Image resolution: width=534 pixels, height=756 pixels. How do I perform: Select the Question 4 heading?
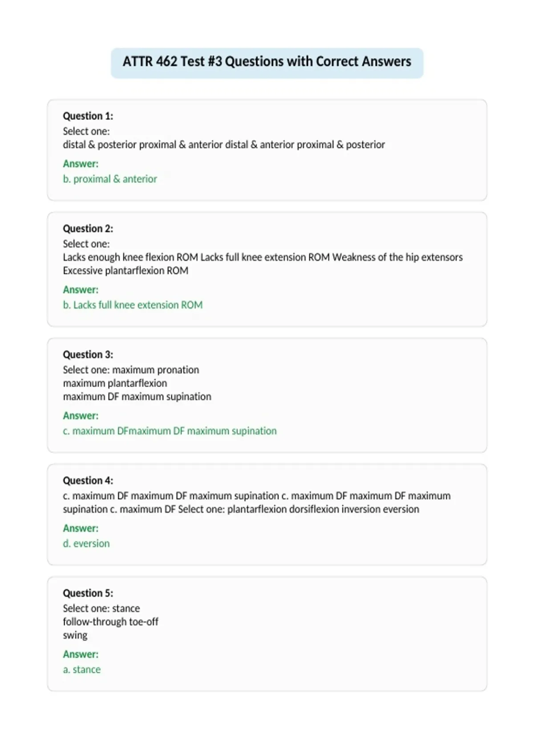pos(88,480)
